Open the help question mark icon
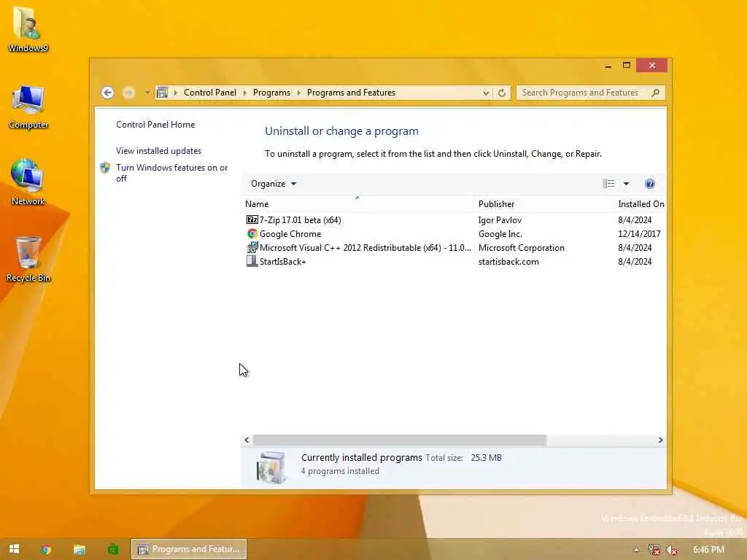The height and width of the screenshot is (560, 747). point(650,184)
